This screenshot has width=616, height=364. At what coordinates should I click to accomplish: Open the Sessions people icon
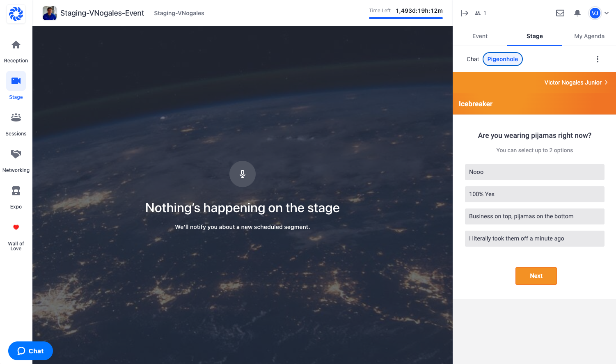16,117
